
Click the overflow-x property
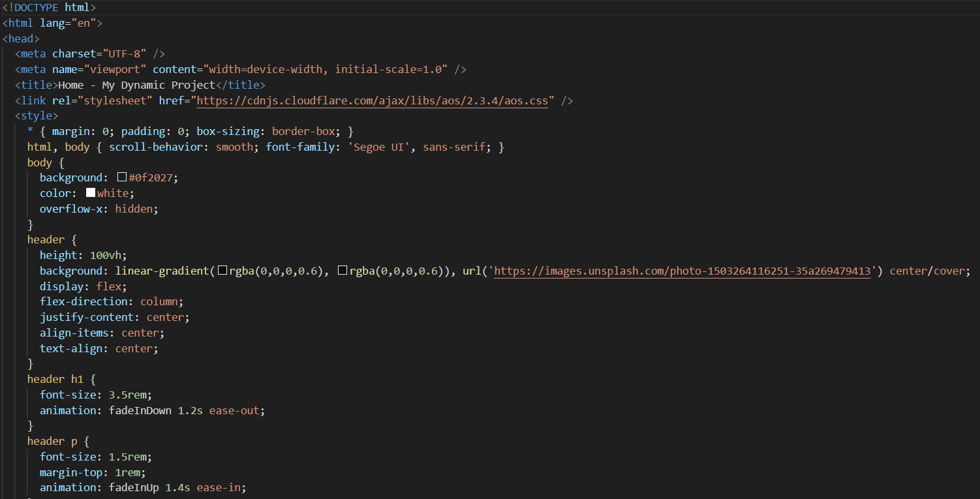pos(71,209)
